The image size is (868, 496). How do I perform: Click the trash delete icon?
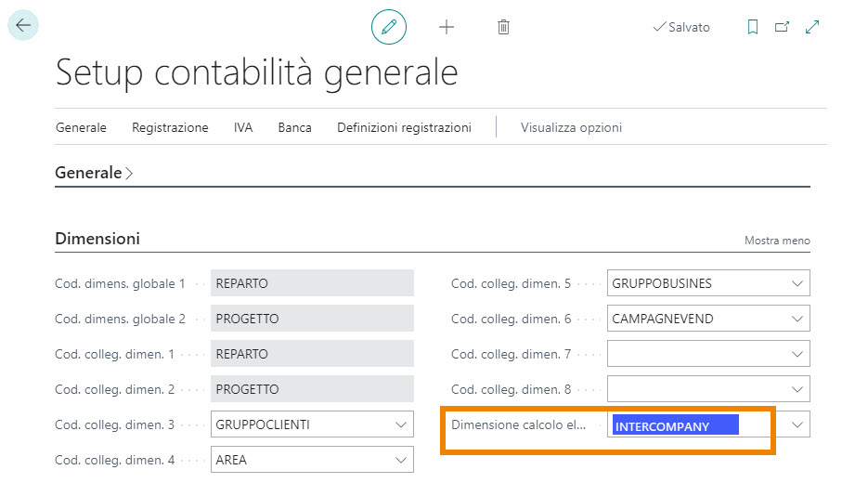tap(503, 27)
